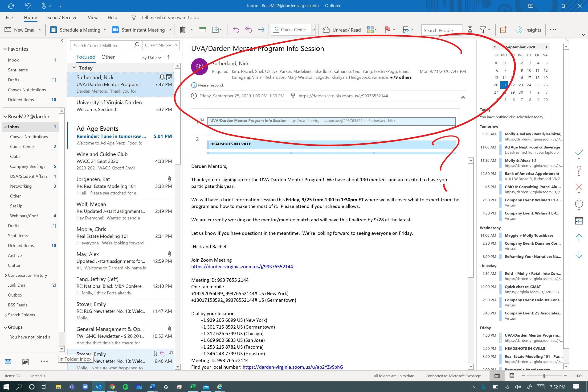Open the Zoom meeting link in email body
588x392 pixels.
pos(242,267)
